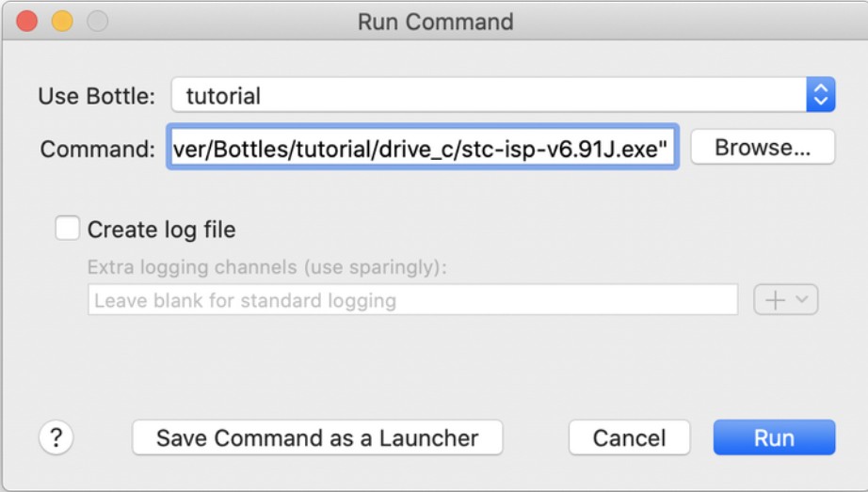
Task: Close the Run Command window
Action: (26, 21)
